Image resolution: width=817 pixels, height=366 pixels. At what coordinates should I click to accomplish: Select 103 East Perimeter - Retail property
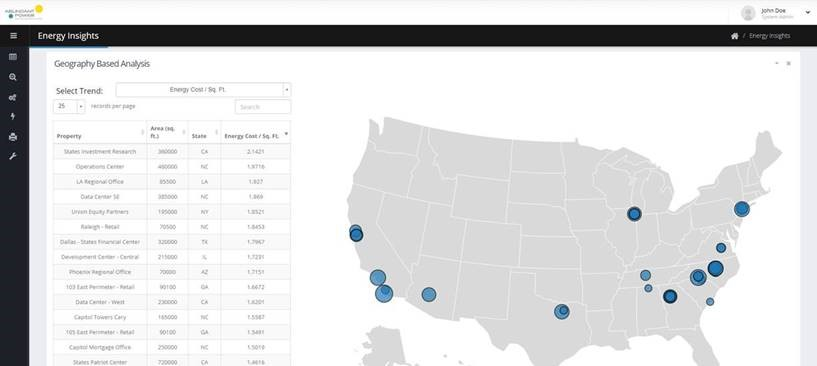100,287
